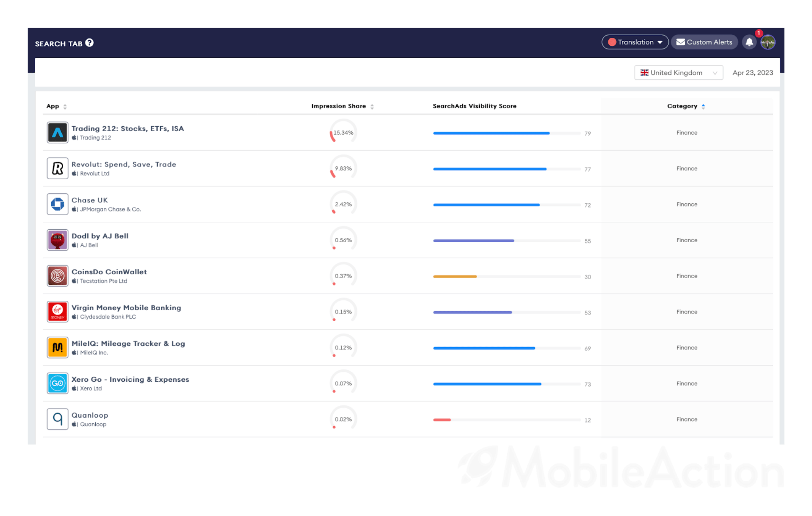Click the Chase UK app icon
This screenshot has height=516, width=812.
click(x=57, y=204)
